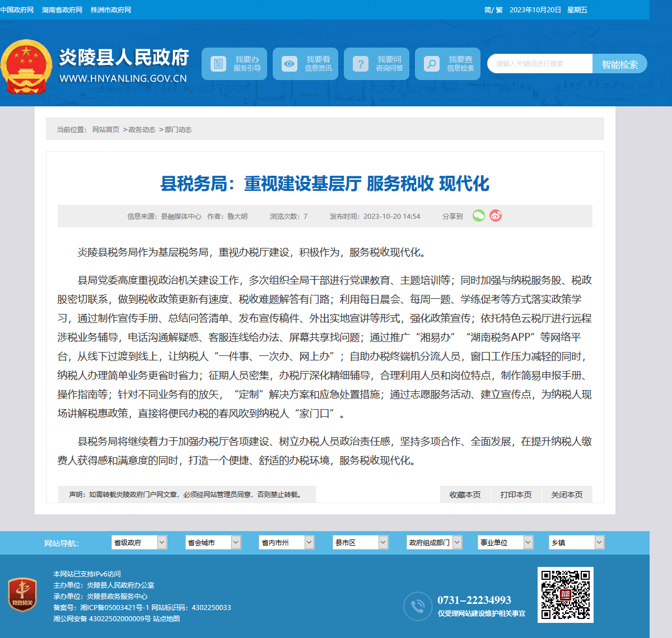Share article via Weibo icon
Image resolution: width=672 pixels, height=638 pixels.
tap(496, 215)
